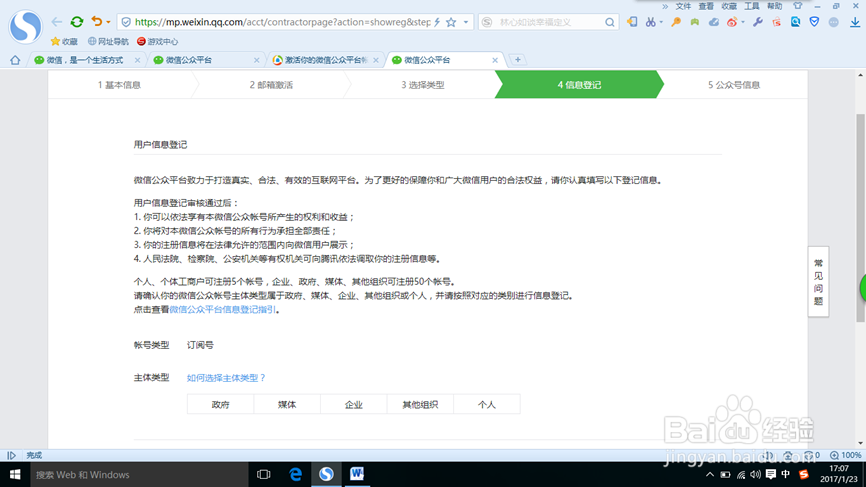Click the status bar sidebar toggle icon

pos(11,456)
